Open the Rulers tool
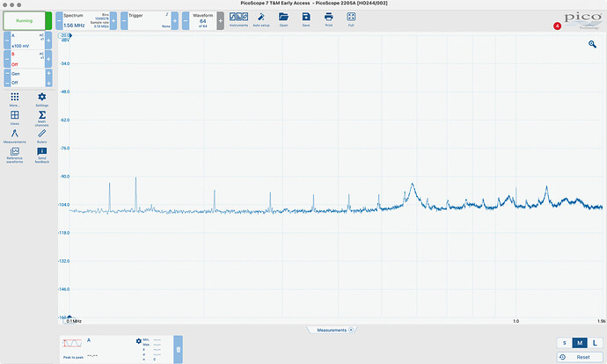The width and height of the screenshot is (607, 364). coord(42,136)
